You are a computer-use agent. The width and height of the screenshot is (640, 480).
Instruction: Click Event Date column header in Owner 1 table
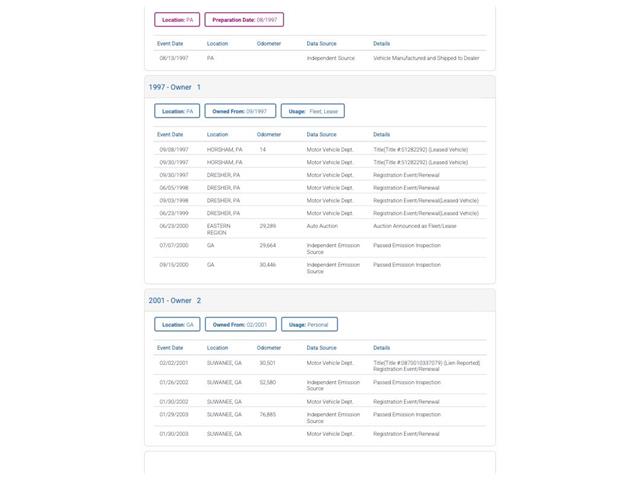point(170,134)
